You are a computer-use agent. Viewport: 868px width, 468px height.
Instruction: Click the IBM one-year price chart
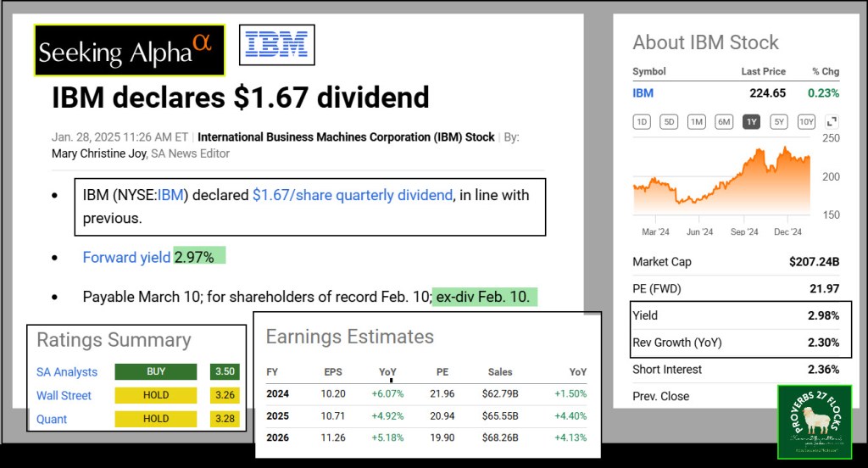coord(721,182)
